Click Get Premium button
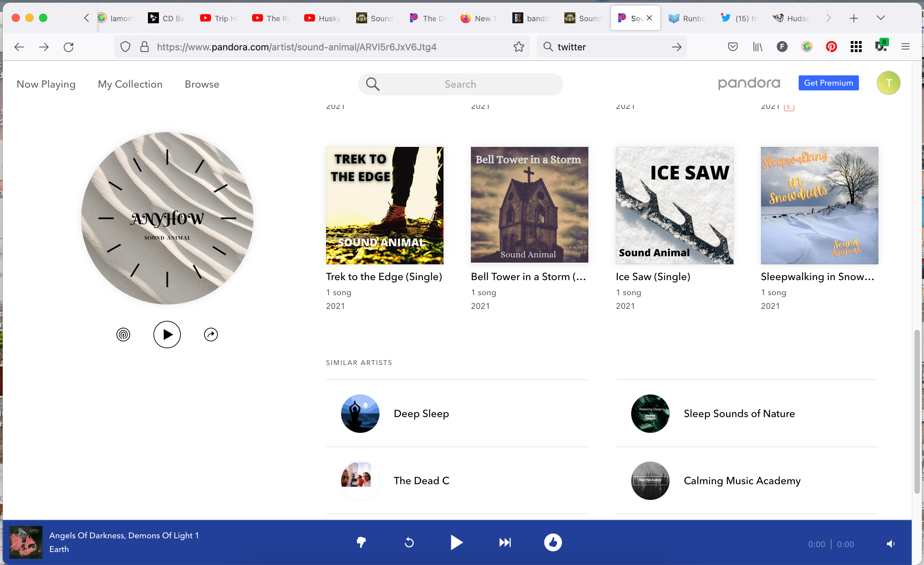The height and width of the screenshot is (565, 924). pyautogui.click(x=828, y=83)
